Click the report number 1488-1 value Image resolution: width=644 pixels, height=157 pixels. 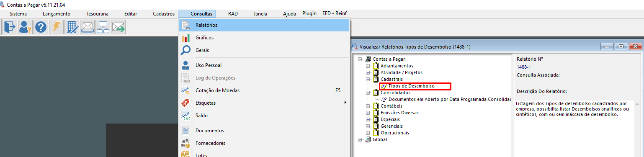(524, 67)
